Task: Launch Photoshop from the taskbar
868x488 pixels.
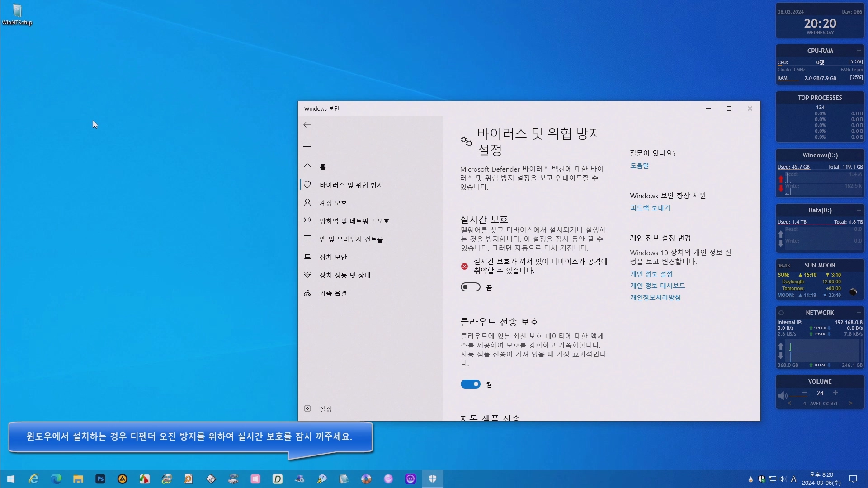Action: [100, 479]
